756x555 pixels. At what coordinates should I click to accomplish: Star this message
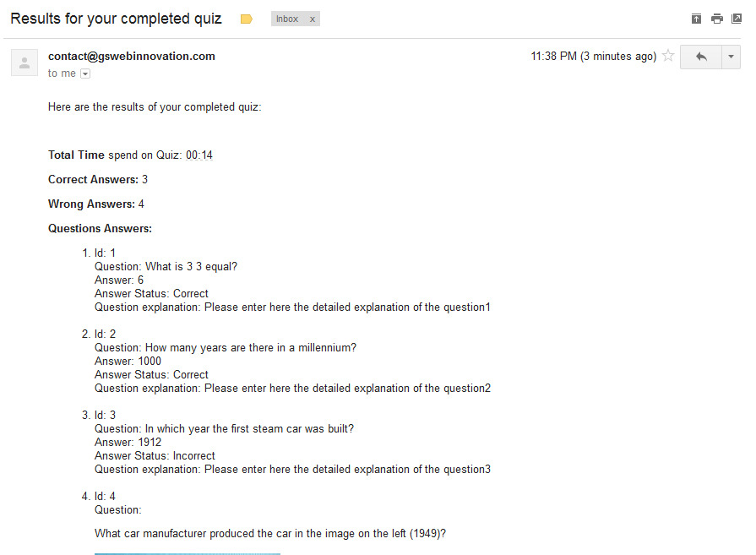[x=668, y=57]
